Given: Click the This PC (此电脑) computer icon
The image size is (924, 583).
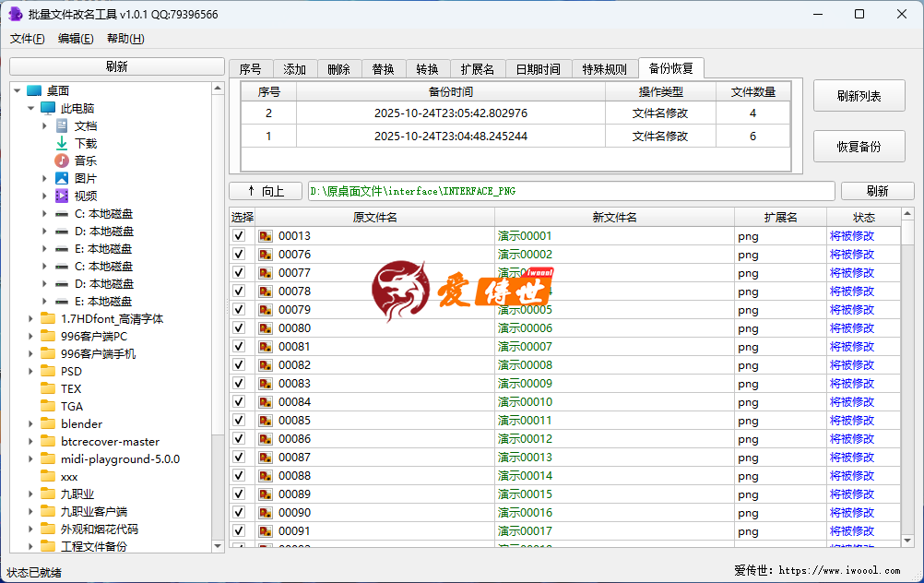Looking at the screenshot, I should point(48,108).
